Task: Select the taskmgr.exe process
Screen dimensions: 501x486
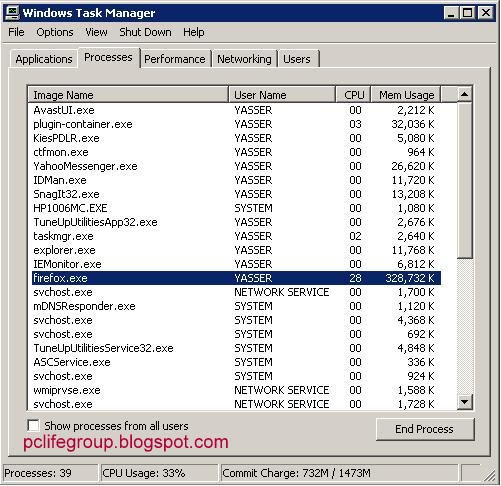Action: point(236,236)
